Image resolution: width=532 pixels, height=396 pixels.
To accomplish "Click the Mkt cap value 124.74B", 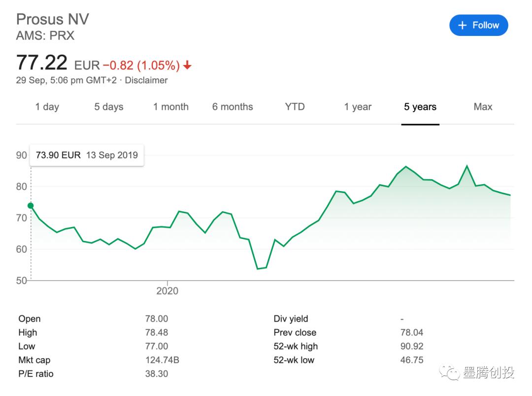I will 162,360.
